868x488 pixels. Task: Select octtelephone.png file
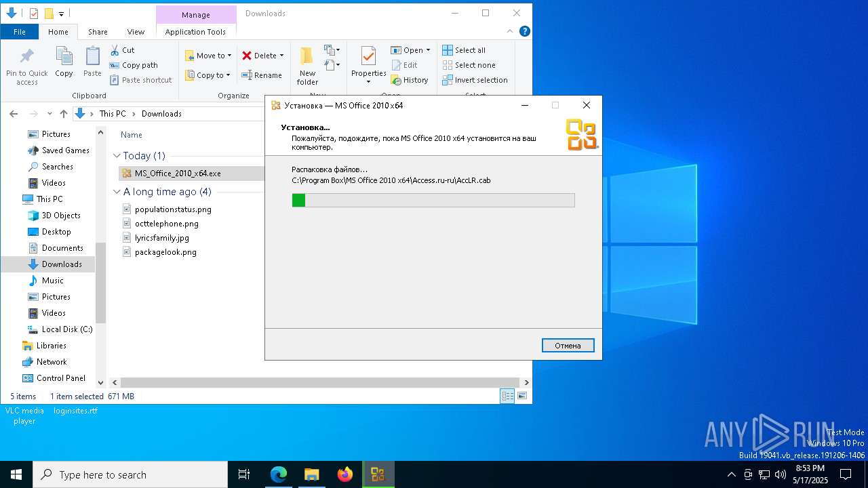point(167,224)
